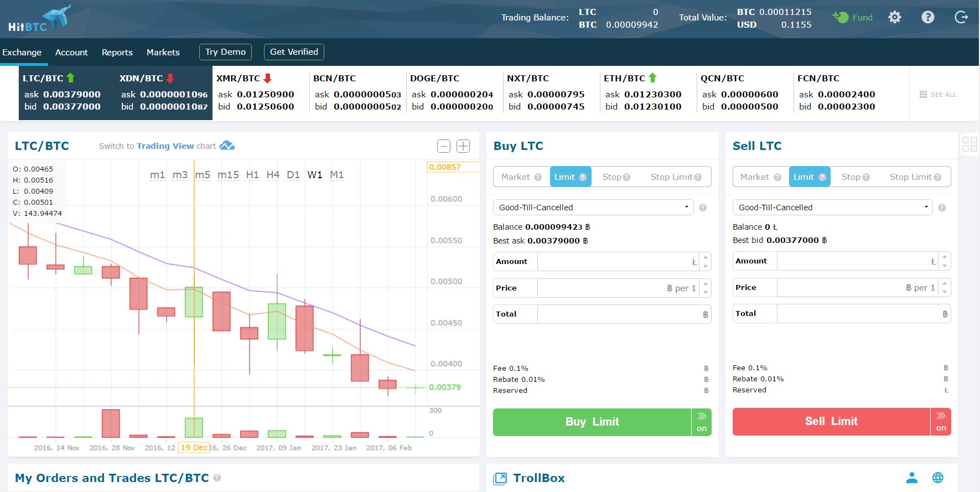Open the settings gear icon
This screenshot has height=492, width=980.
pos(895,17)
